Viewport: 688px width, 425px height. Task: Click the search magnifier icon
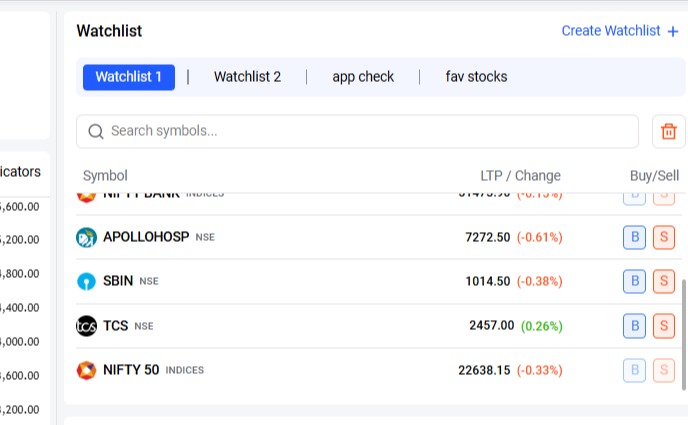click(x=96, y=131)
